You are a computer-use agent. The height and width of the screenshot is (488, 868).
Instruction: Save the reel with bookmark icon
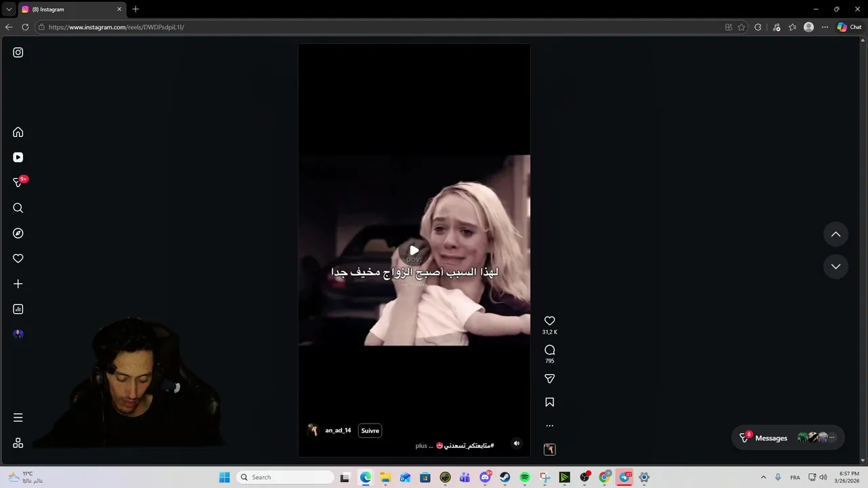tap(550, 402)
